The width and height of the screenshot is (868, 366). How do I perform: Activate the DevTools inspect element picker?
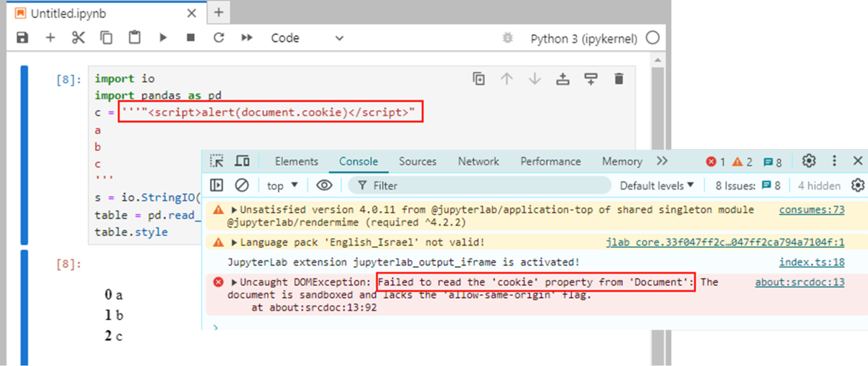pyautogui.click(x=217, y=161)
